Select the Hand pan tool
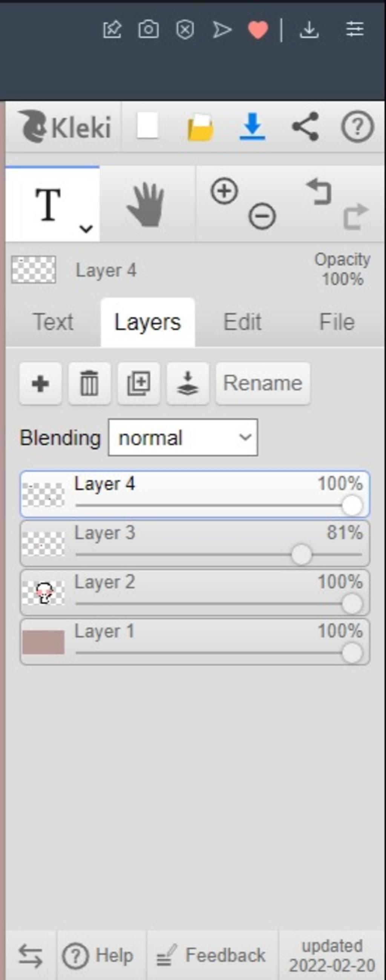Viewport: 386px width, 980px height. point(147,204)
